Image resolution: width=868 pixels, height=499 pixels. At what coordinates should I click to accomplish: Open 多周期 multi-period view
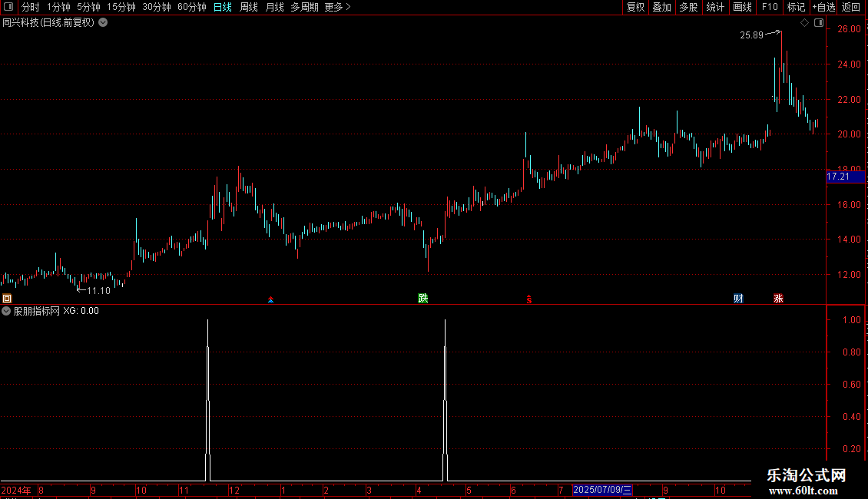304,7
